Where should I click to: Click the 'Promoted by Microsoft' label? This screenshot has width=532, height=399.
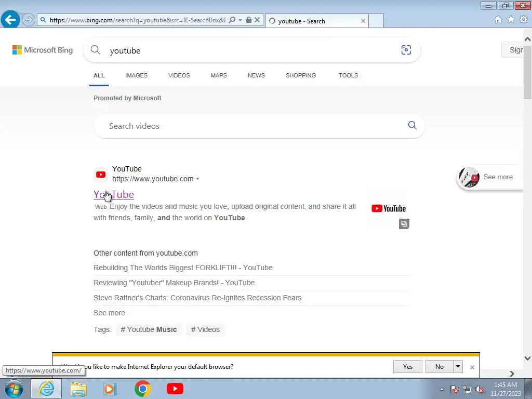click(128, 98)
